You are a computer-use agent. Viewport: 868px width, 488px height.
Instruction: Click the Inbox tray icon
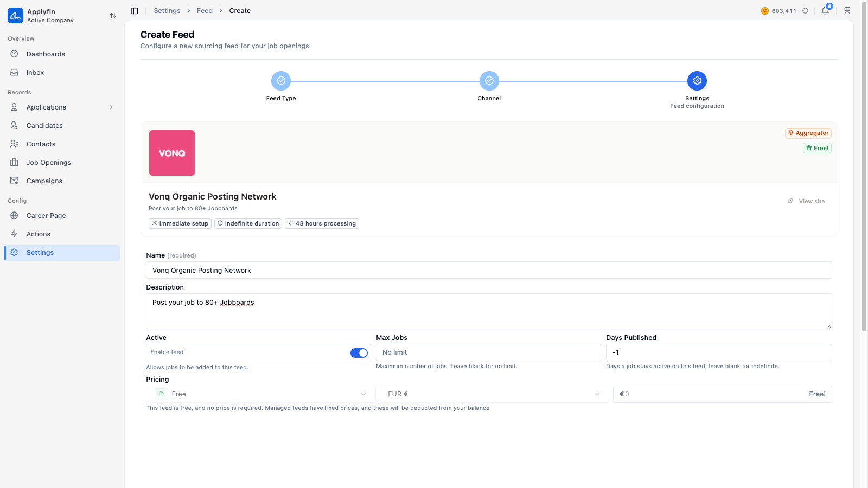pos(15,73)
